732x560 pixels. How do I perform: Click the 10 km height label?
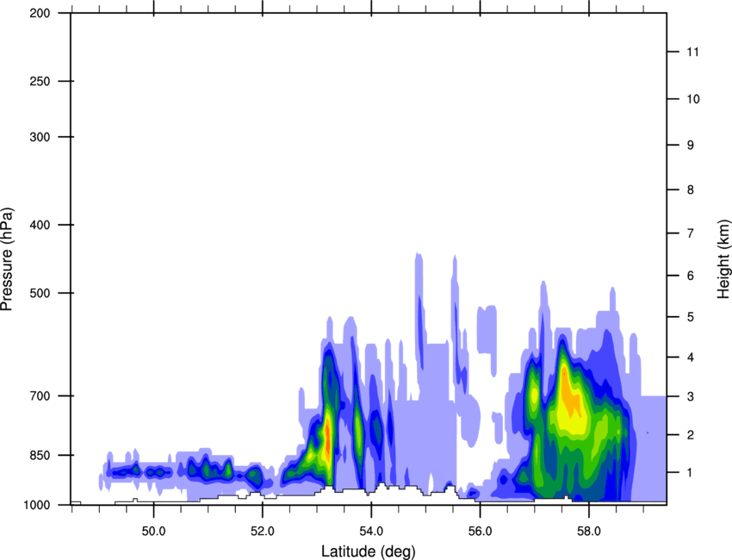(x=693, y=99)
